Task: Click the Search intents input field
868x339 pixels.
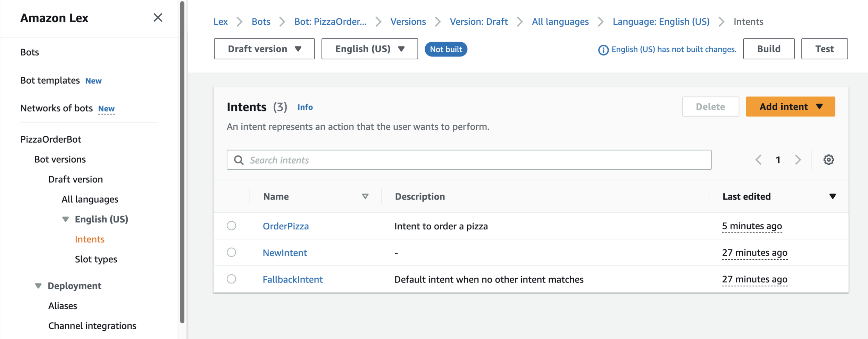Action: [x=476, y=160]
